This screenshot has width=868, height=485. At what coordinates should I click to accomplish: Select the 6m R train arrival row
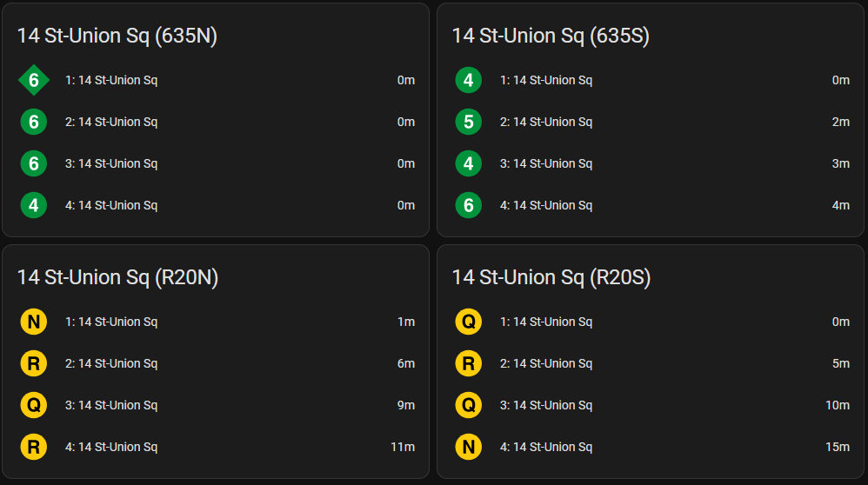pyautogui.click(x=216, y=363)
